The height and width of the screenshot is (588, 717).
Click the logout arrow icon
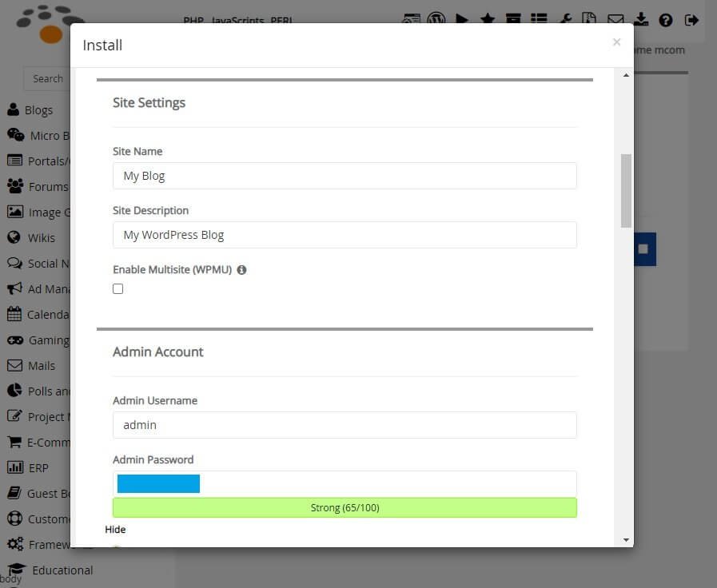point(691,20)
